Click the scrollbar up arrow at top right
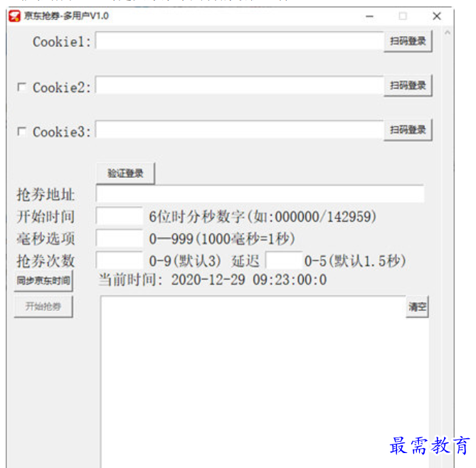 (x=448, y=33)
